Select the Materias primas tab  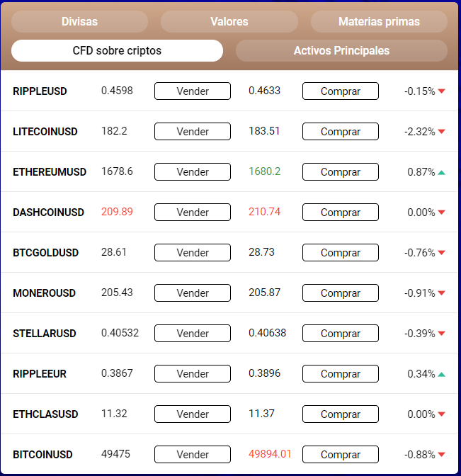pyautogui.click(x=379, y=21)
